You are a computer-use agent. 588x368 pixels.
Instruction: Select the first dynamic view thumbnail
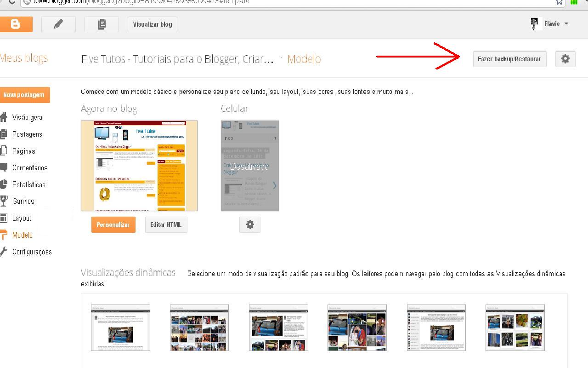[x=120, y=328]
